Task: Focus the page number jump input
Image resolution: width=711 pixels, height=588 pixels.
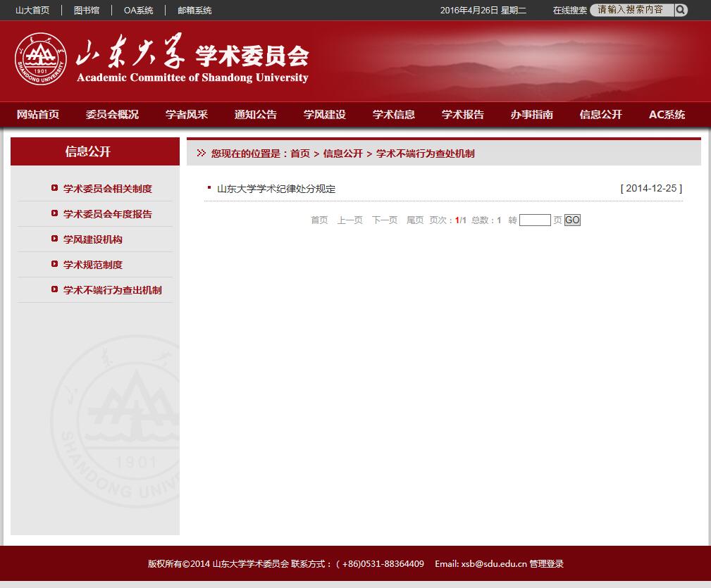Action: pos(535,220)
